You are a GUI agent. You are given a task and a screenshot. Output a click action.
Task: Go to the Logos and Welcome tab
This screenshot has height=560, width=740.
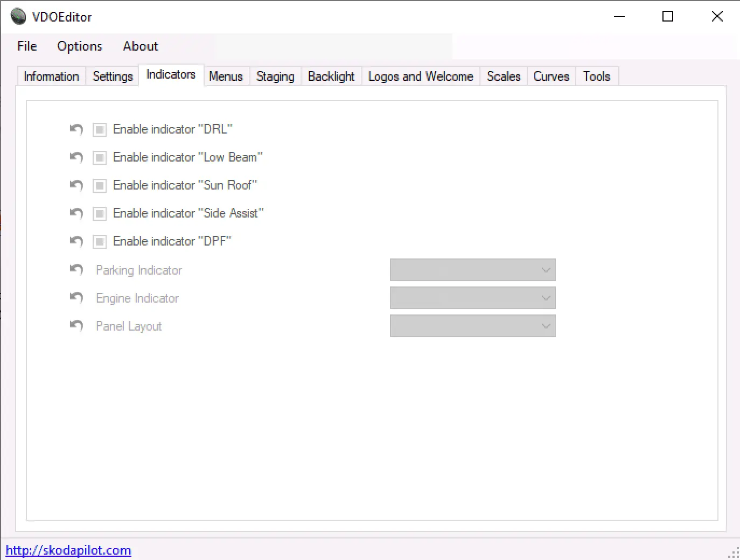pos(421,76)
